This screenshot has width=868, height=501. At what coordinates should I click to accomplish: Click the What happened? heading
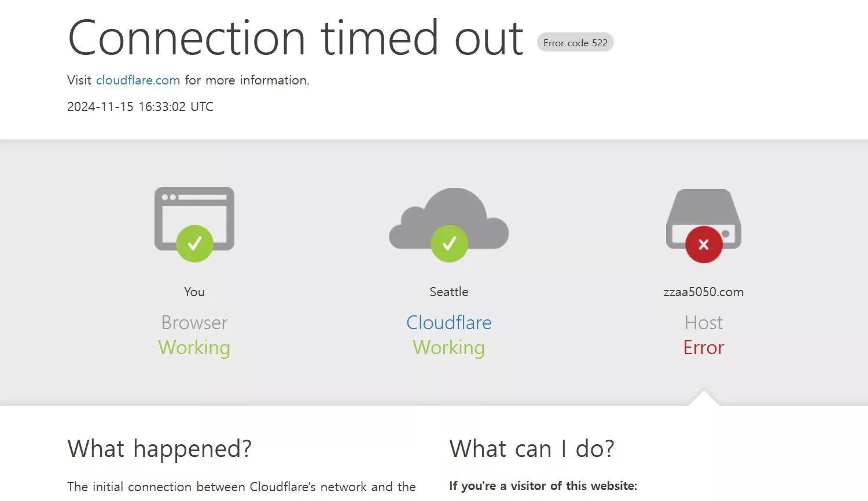(160, 449)
